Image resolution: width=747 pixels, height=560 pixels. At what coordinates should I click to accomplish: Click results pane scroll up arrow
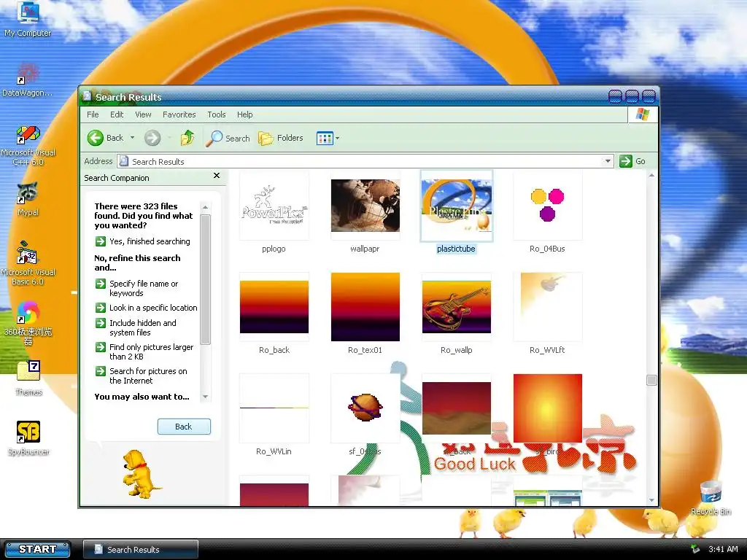coord(651,176)
